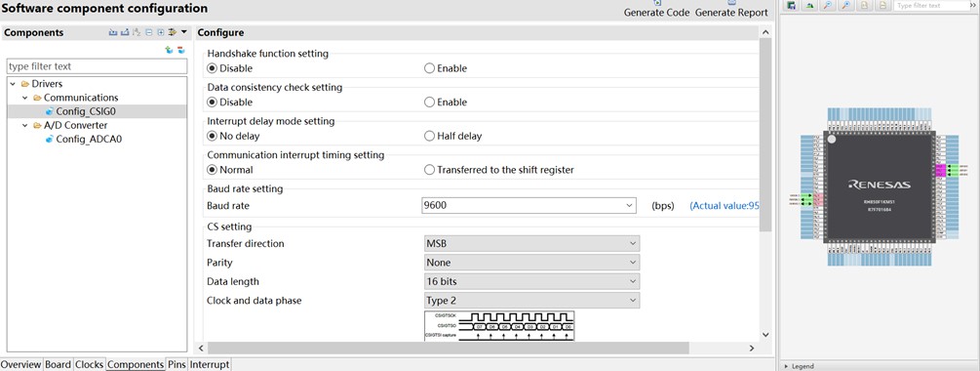
Task: Click the horizontal scrollbar in Configure panel
Action: tap(449, 348)
